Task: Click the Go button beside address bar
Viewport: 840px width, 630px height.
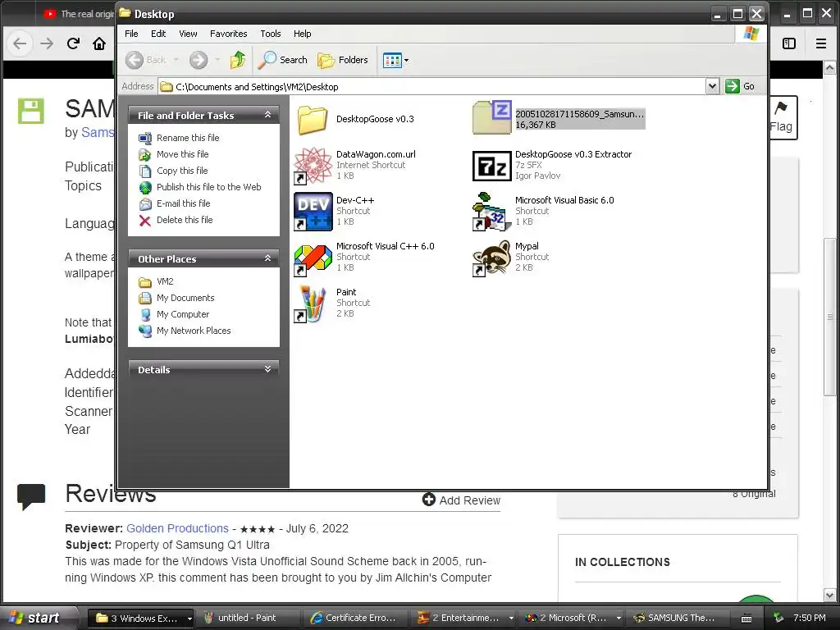Action: click(740, 86)
